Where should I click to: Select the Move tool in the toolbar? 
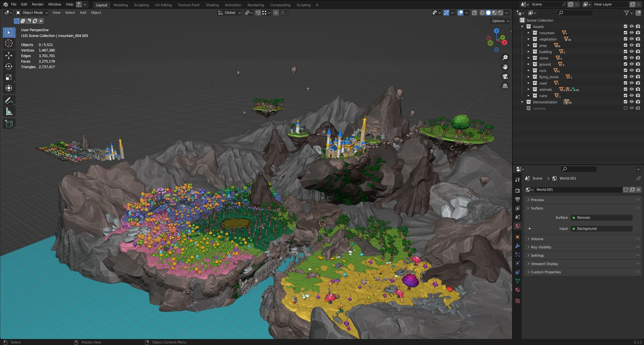point(9,55)
